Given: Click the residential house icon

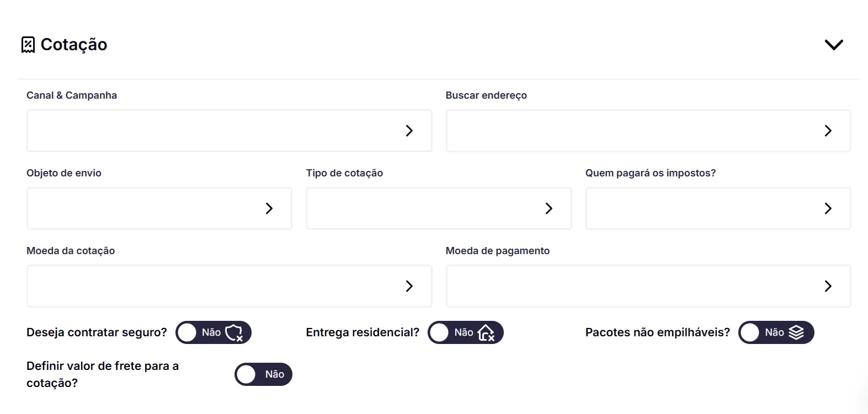Looking at the screenshot, I should click(x=486, y=332).
